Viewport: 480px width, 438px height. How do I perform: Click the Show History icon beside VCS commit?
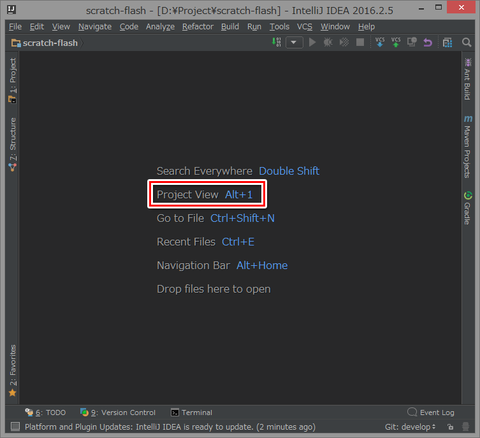412,42
